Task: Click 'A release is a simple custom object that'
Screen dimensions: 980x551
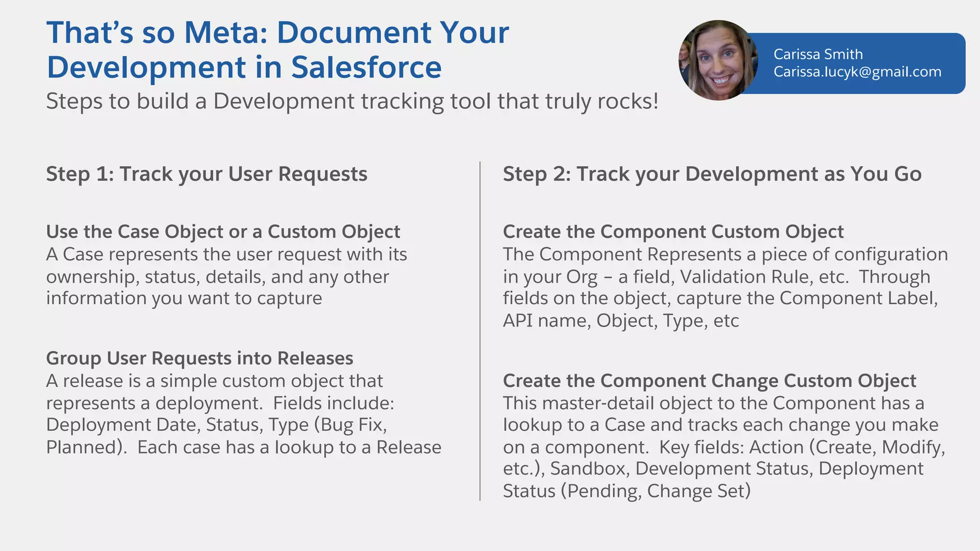Action: coord(214,381)
